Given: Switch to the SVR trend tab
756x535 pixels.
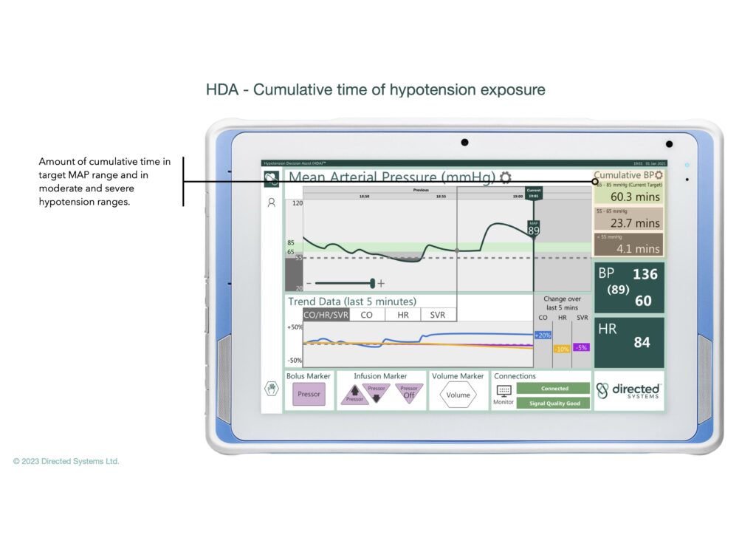Looking at the screenshot, I should [438, 315].
